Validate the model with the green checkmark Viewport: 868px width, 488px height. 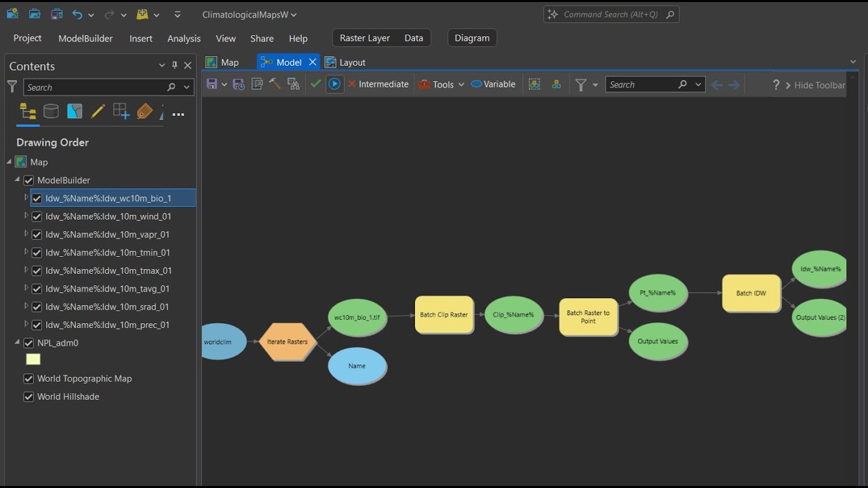(315, 84)
